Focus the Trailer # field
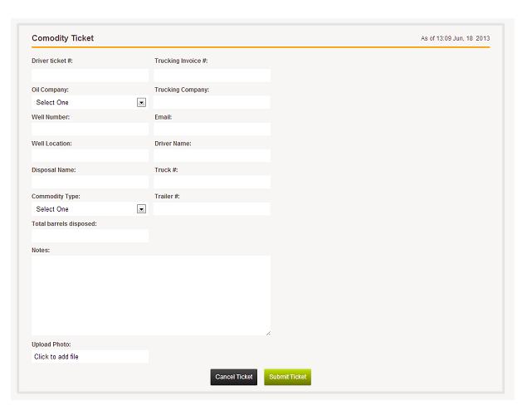Screen dimensions: 532x415 212,208
